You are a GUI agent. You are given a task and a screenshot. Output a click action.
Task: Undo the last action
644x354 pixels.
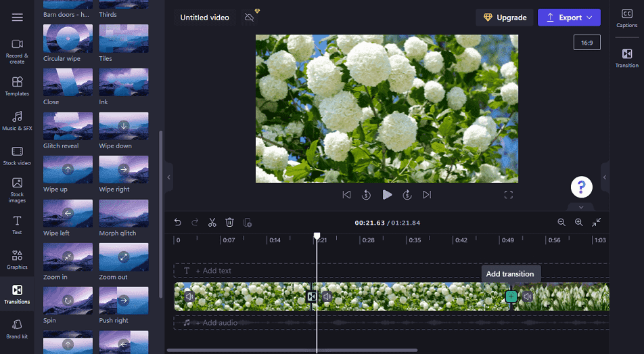(177, 223)
